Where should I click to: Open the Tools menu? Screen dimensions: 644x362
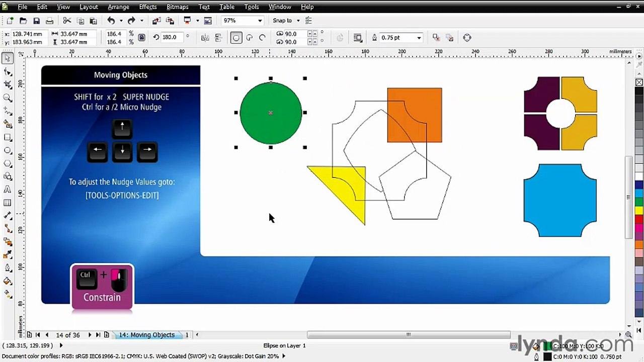(252, 7)
